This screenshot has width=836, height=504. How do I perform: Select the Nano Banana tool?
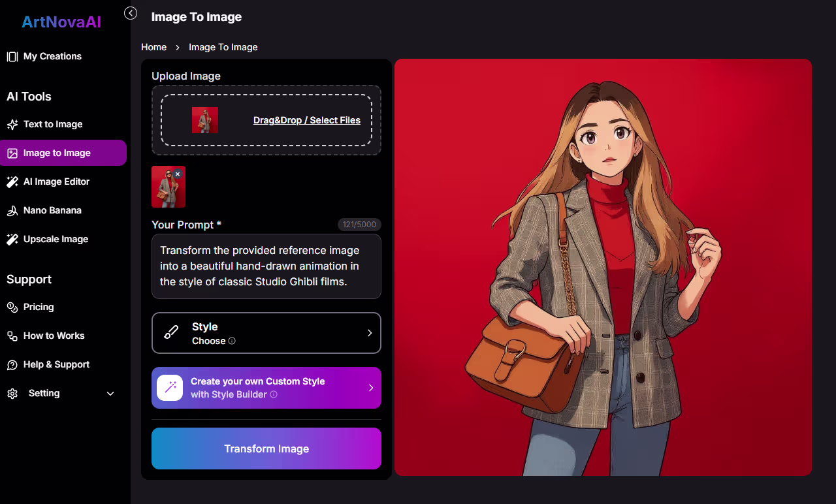click(52, 210)
